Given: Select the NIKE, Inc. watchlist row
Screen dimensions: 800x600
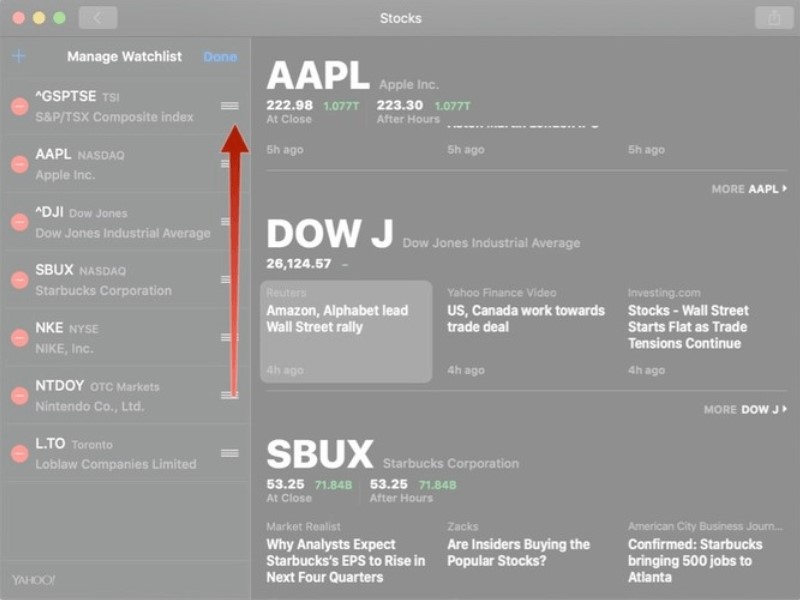Looking at the screenshot, I should (125, 338).
